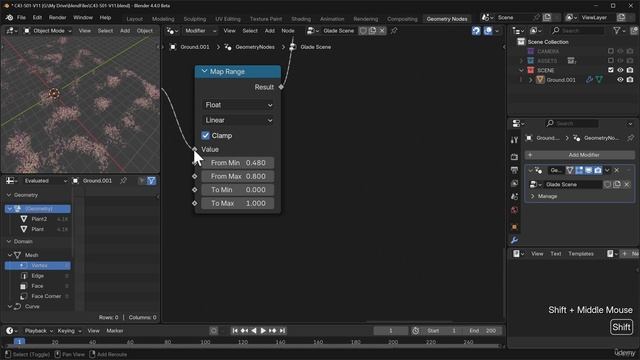
Task: Toggle the spreadsheet filter icon
Action: tap(151, 181)
